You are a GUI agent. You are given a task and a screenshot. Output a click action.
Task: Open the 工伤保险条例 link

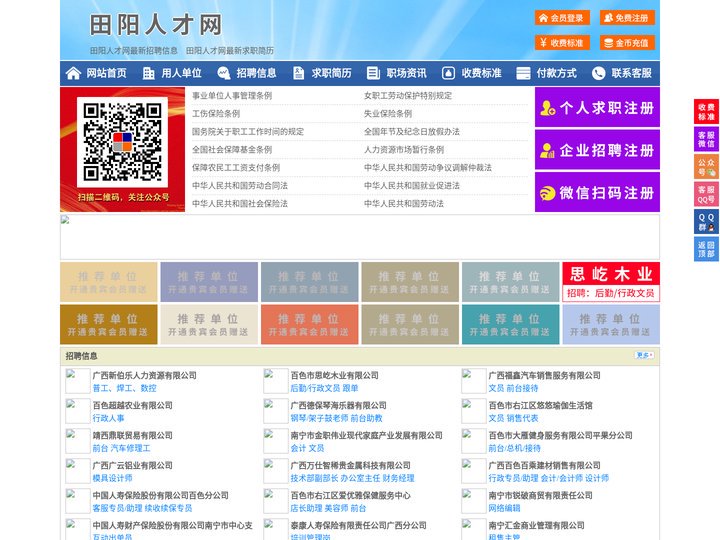pyautogui.click(x=216, y=113)
